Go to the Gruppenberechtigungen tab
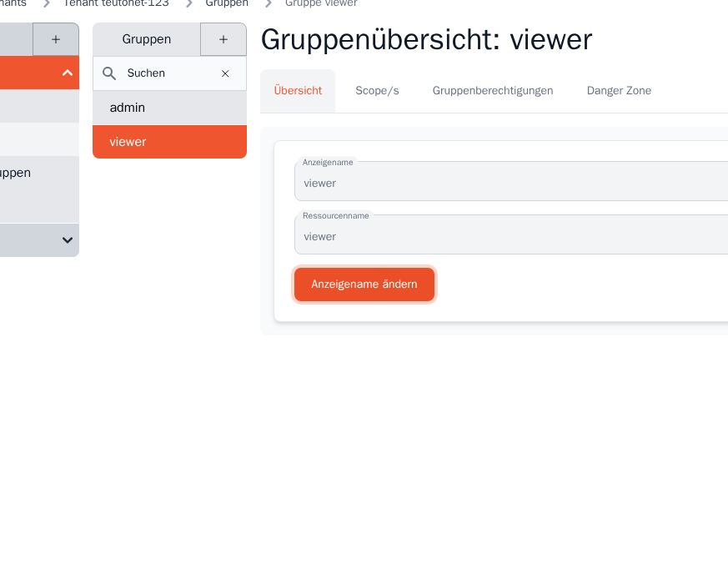 coord(492,91)
